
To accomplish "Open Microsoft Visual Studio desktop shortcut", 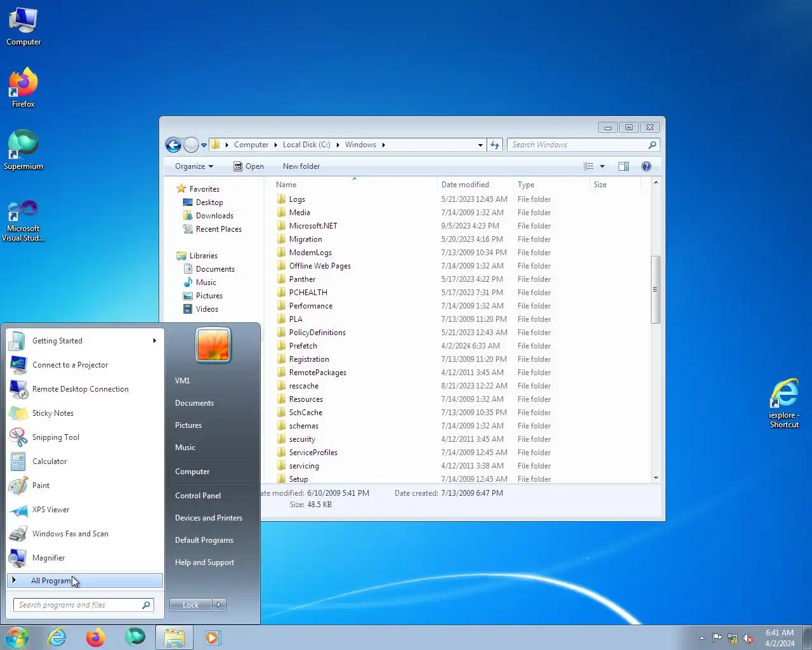I will coord(23,220).
